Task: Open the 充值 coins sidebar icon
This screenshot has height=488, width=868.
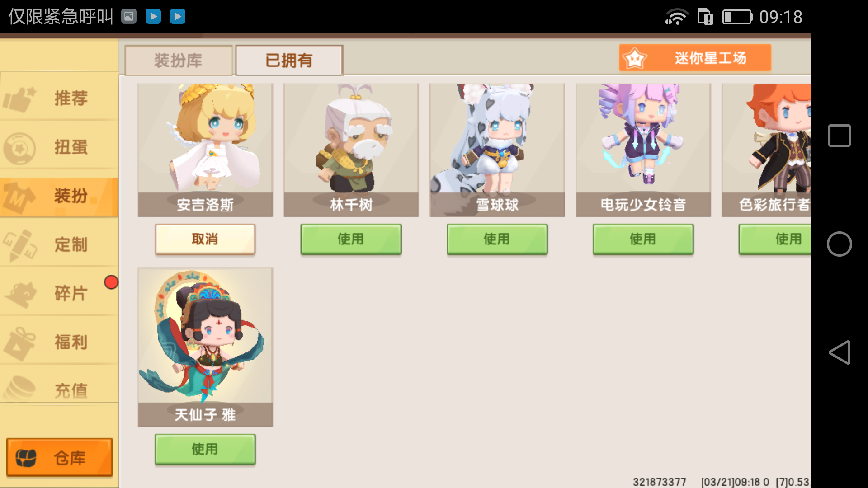Action: [19, 389]
